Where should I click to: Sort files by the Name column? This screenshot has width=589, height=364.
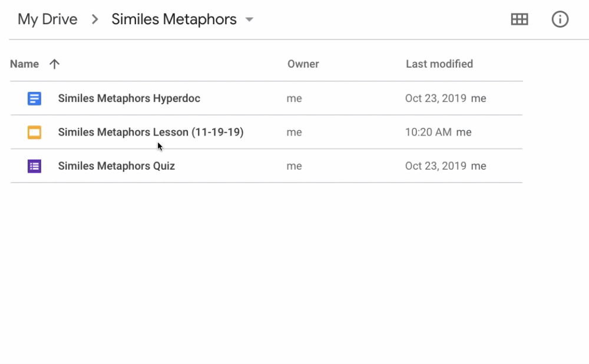click(x=24, y=64)
